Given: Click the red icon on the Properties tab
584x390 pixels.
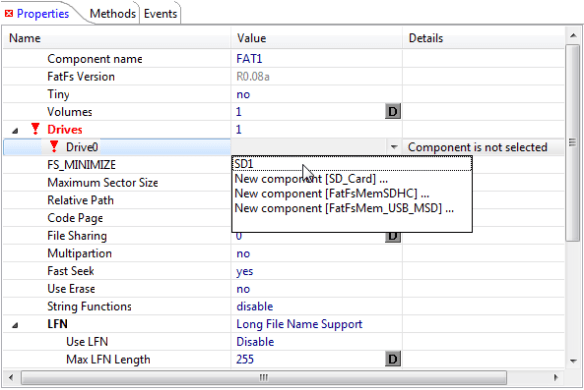Looking at the screenshot, I should pyautogui.click(x=9, y=14).
